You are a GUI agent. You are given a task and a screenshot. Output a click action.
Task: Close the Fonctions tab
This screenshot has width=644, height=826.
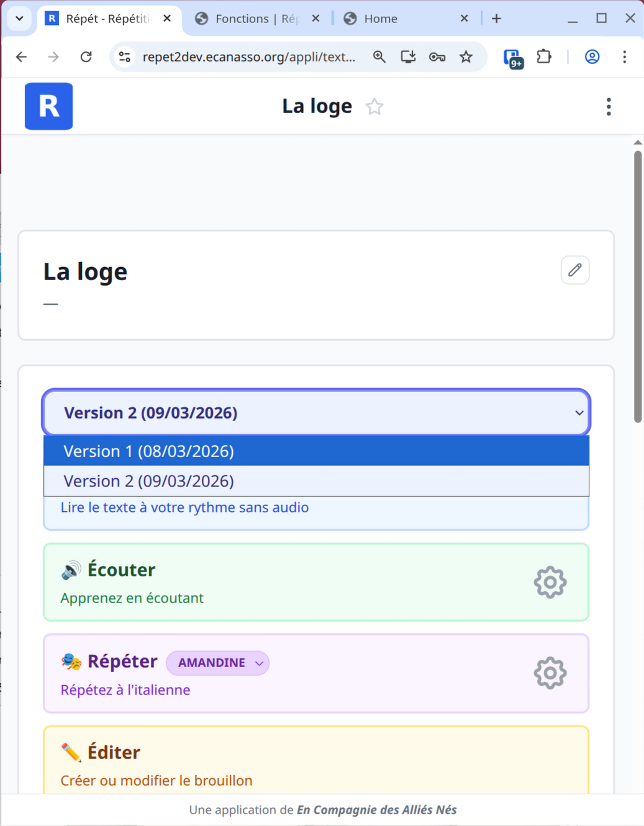coord(315,19)
